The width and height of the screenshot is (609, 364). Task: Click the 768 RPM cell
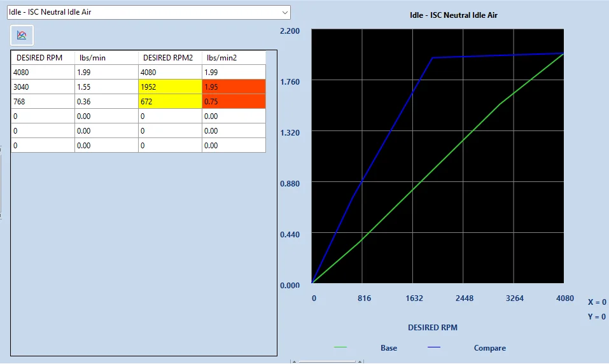pos(43,102)
